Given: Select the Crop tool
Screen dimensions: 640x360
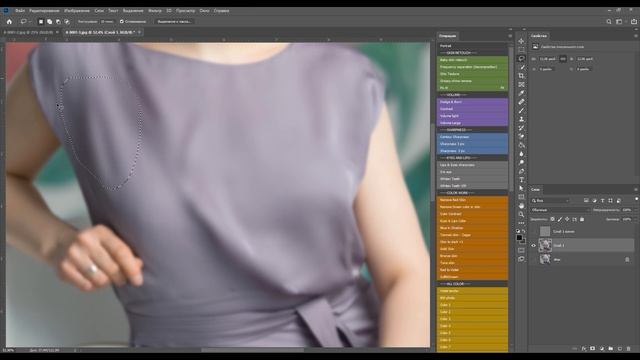Looking at the screenshot, I should click(521, 76).
